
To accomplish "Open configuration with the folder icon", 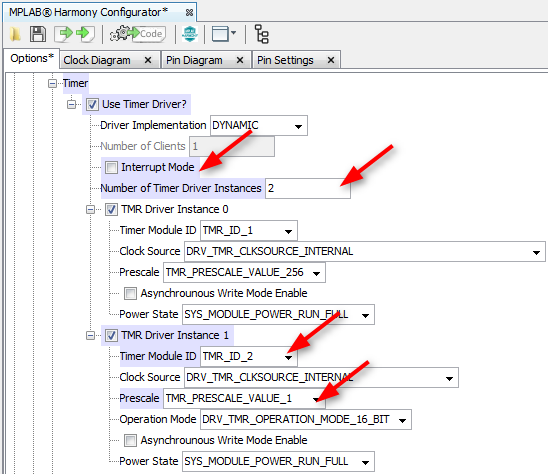I will click(x=15, y=34).
